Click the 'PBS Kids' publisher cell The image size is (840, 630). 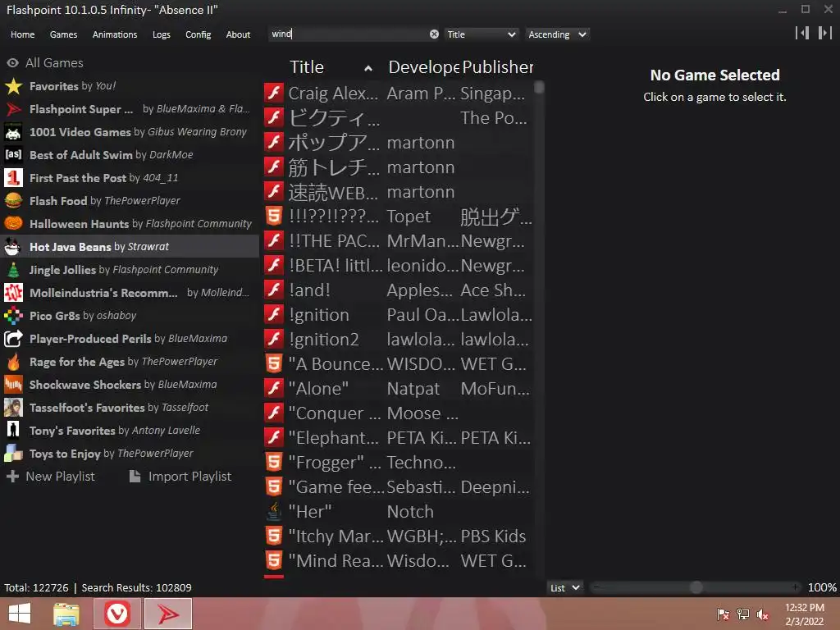coord(493,536)
